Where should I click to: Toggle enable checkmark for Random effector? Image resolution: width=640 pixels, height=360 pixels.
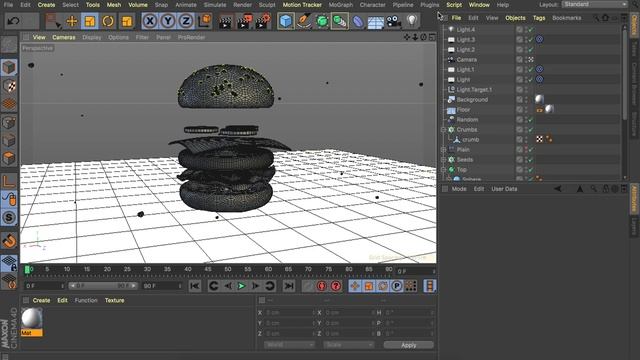click(x=531, y=120)
